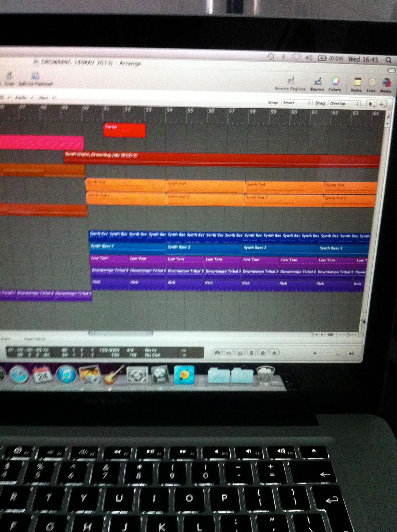Image resolution: width=397 pixels, height=532 pixels.
Task: Switch to the Hyper Editor tab
Action: pos(35,339)
